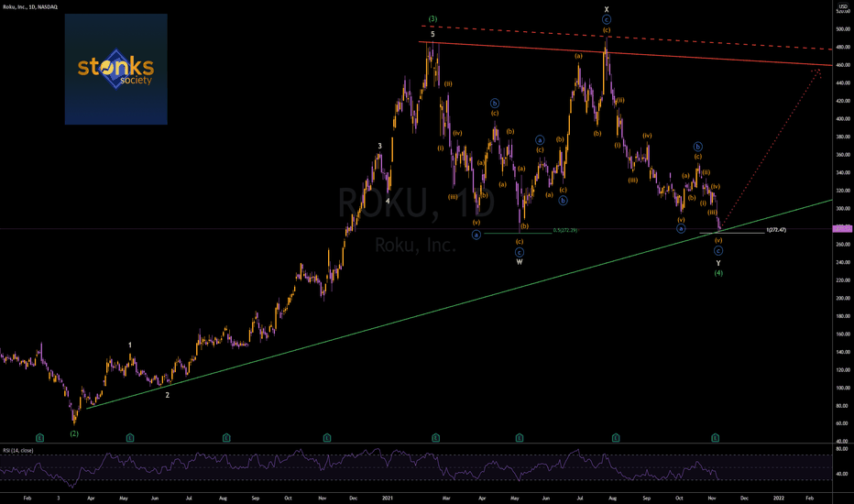Click the USD currency button on price axis

(x=843, y=6)
